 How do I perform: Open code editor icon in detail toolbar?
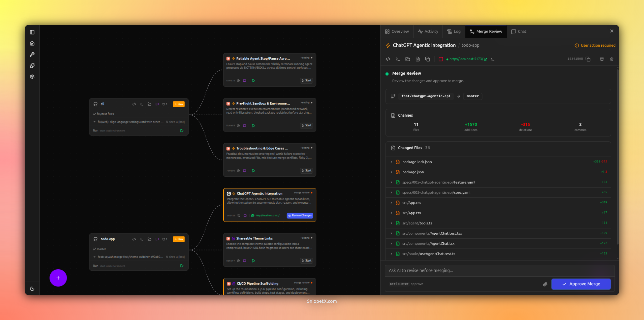(x=388, y=59)
